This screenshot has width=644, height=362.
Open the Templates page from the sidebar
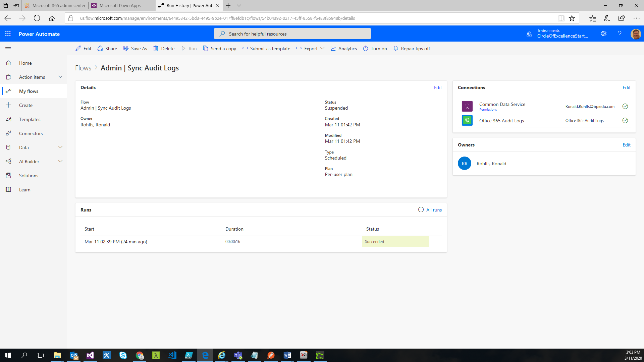point(30,119)
